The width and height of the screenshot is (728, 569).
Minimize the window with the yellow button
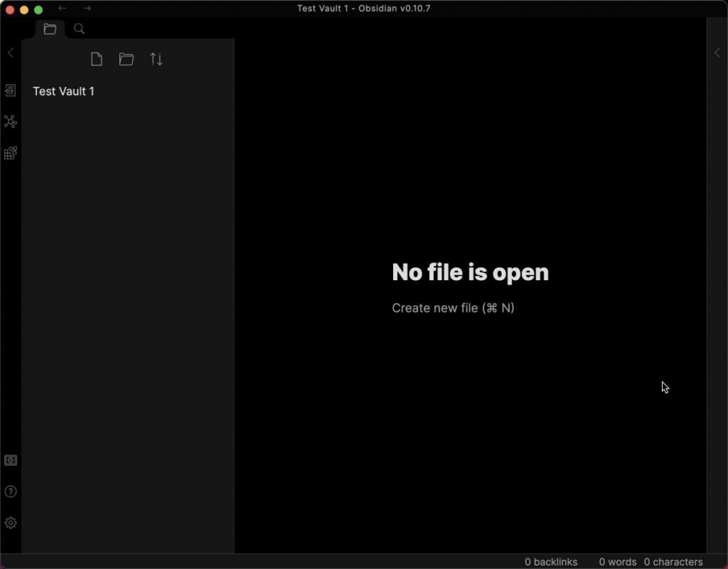pyautogui.click(x=24, y=10)
